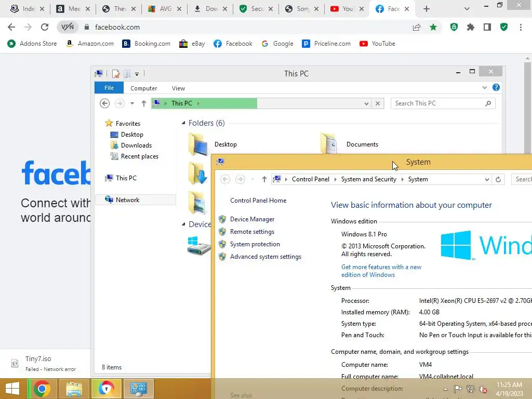Open the Downloads folder blue arrow icon
The width and height of the screenshot is (532, 399).
198,174
